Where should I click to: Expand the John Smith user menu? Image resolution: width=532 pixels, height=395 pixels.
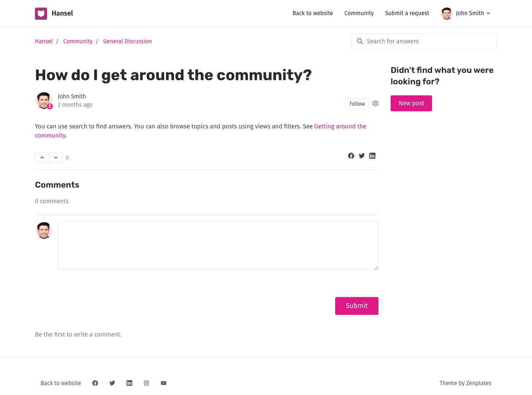point(466,13)
